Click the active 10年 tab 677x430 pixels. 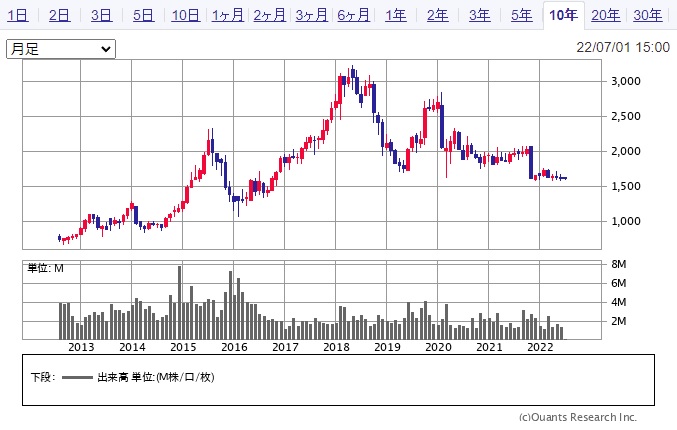pyautogui.click(x=563, y=16)
